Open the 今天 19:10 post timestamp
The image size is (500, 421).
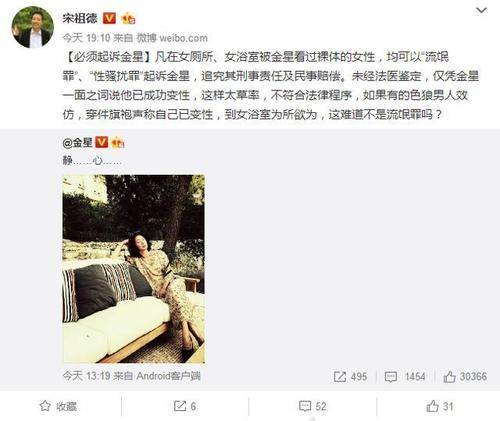coord(86,38)
